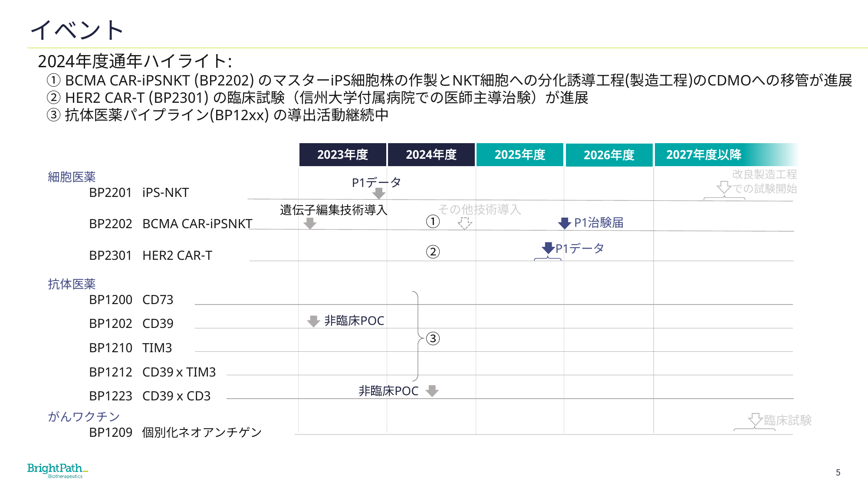The height and width of the screenshot is (488, 868).
Task: Click the row label BP1200 CD73
Action: coord(131,300)
